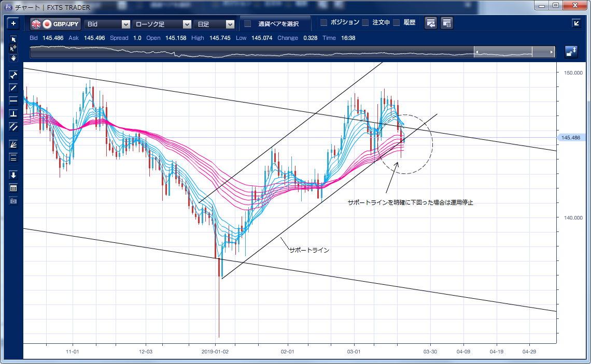Select the vertical marker line tool
Screen dimensions: 591x364
click(x=13, y=114)
